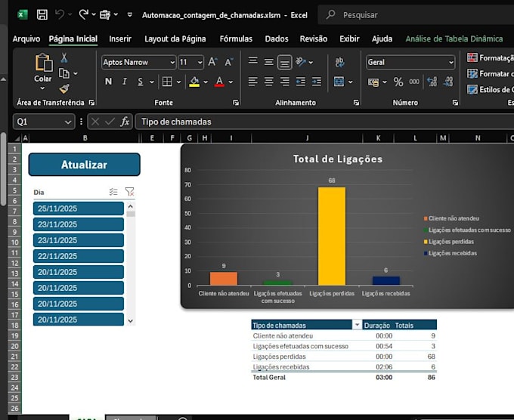This screenshot has width=514, height=420.
Task: Click the Increase Decimal icon
Action: [432, 82]
